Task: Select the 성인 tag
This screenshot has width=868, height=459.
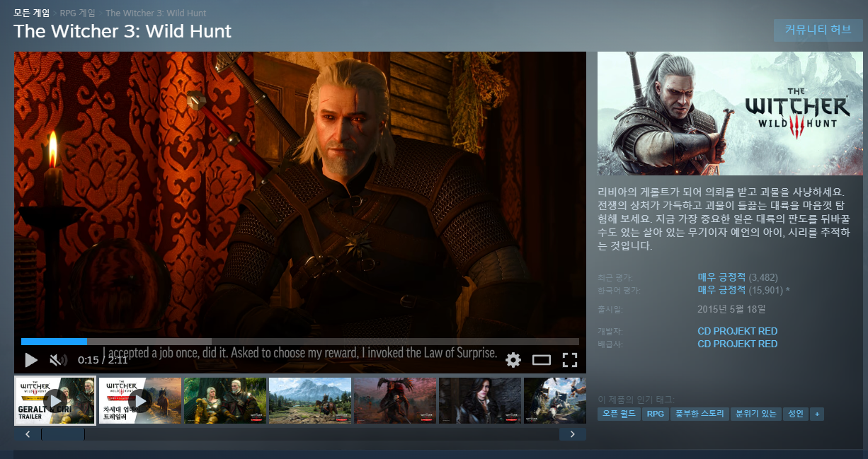Action: coord(795,414)
